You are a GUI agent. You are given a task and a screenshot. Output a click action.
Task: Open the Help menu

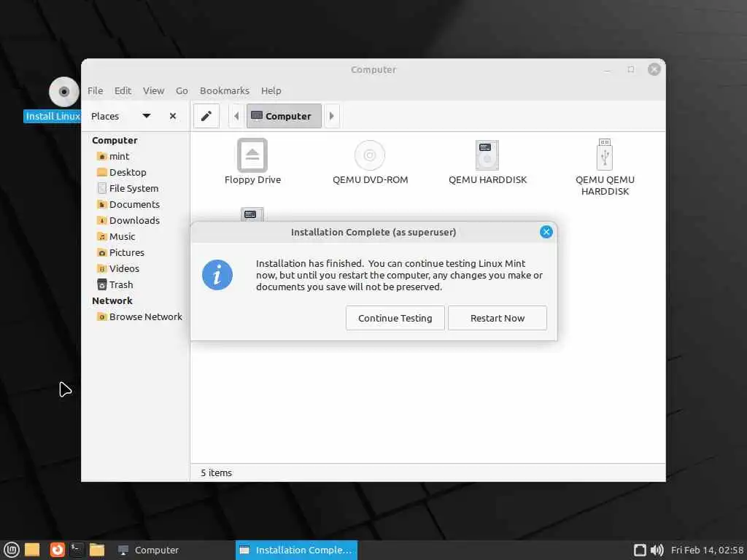point(271,90)
